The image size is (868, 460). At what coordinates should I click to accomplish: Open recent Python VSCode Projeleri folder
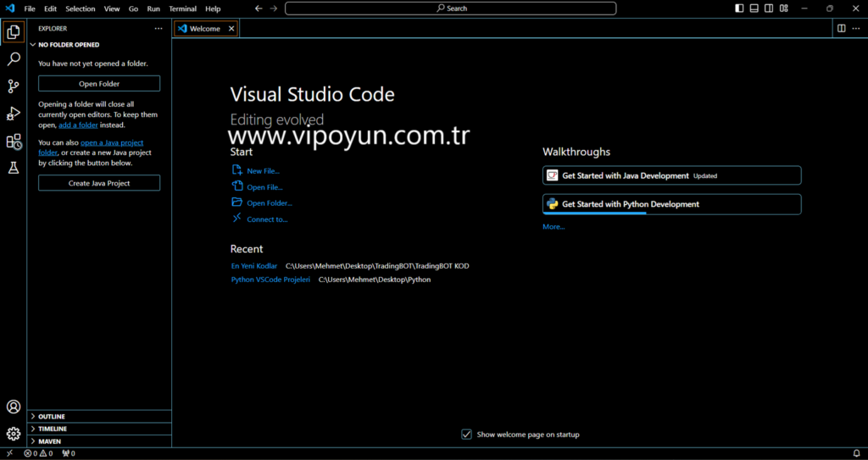[270, 280]
